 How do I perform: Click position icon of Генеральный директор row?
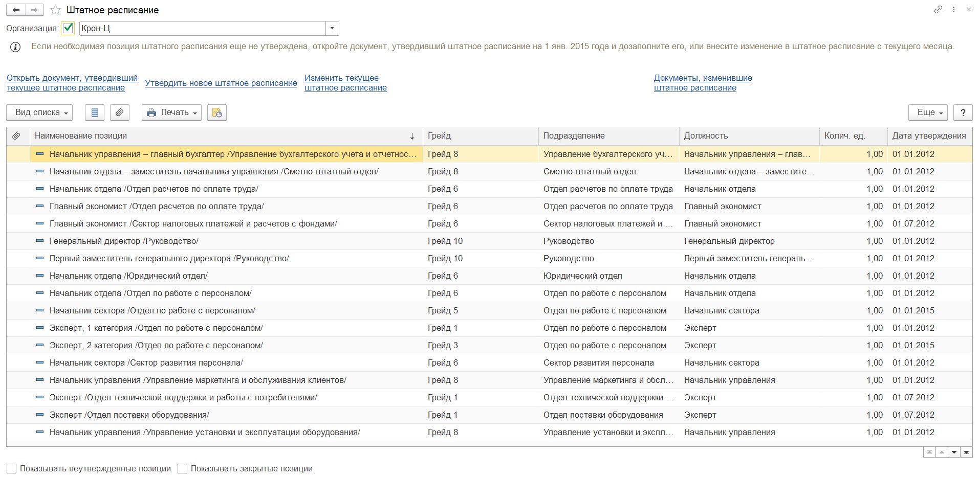coord(40,241)
